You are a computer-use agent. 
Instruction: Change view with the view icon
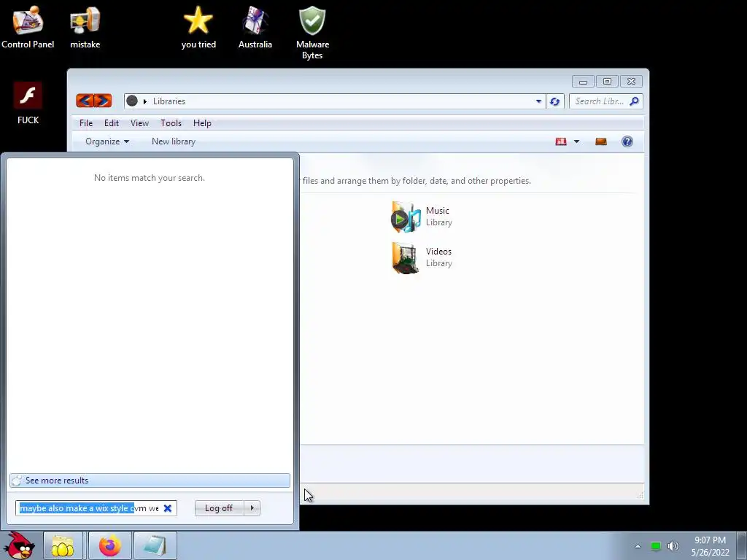561,141
